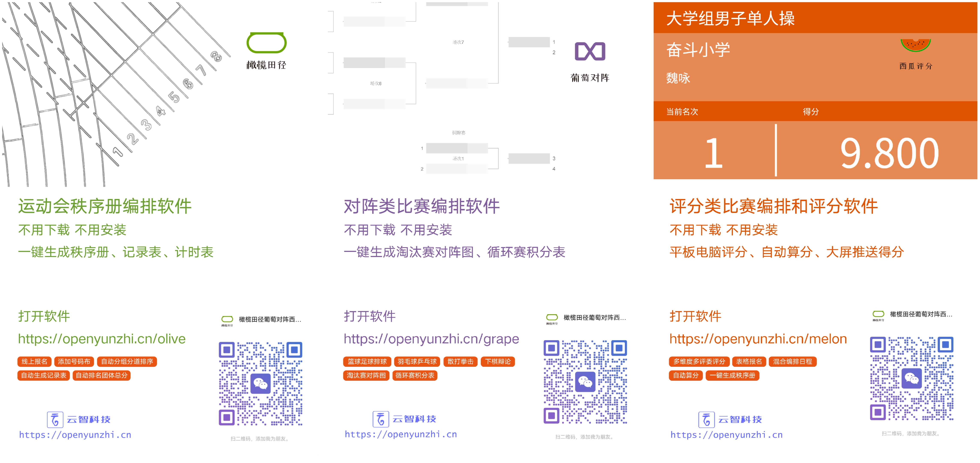Click the 多维度多评委评分 tag
This screenshot has width=980, height=463.
[x=699, y=361]
